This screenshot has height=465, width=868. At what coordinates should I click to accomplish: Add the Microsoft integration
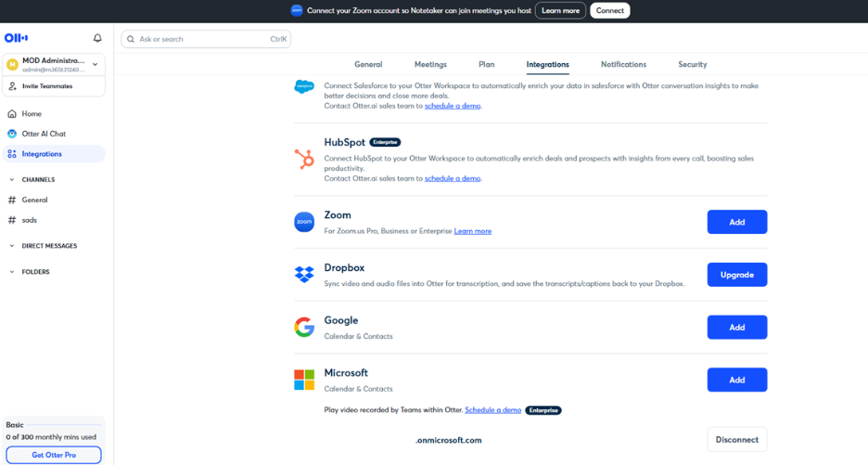tap(737, 380)
